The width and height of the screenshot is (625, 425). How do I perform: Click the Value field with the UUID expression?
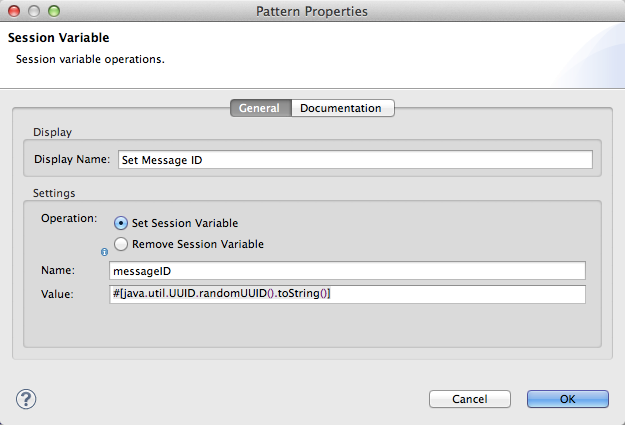click(346, 293)
